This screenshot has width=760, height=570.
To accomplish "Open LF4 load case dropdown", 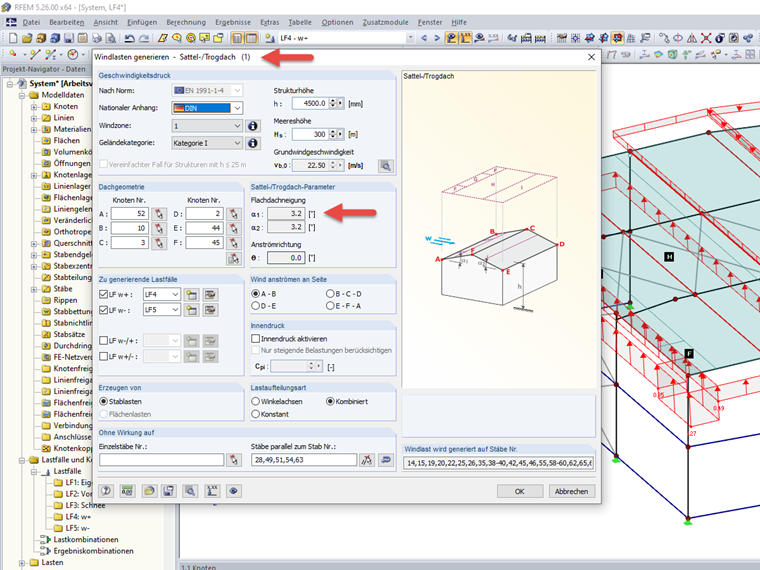I will (175, 294).
